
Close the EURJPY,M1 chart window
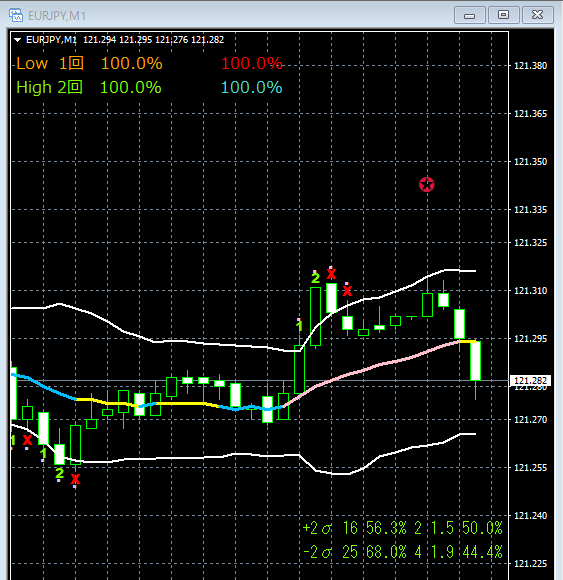(x=537, y=15)
